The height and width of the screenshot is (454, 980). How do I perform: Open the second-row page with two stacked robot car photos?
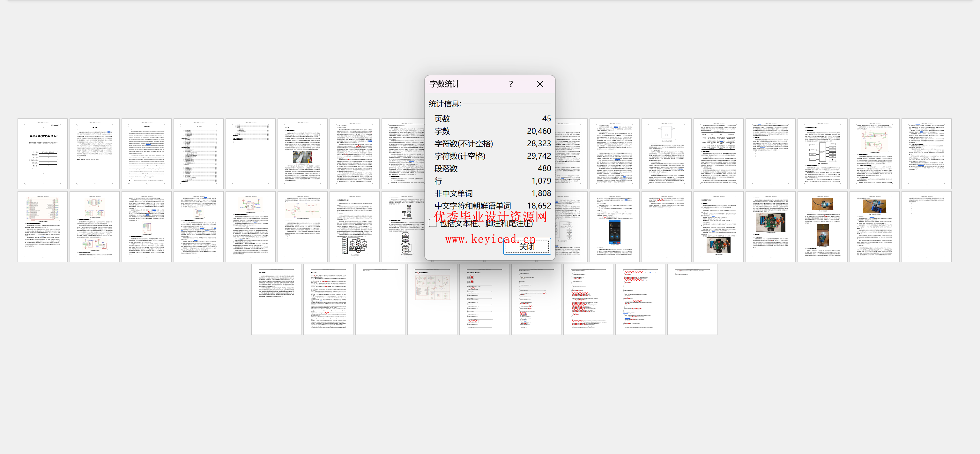point(822,227)
